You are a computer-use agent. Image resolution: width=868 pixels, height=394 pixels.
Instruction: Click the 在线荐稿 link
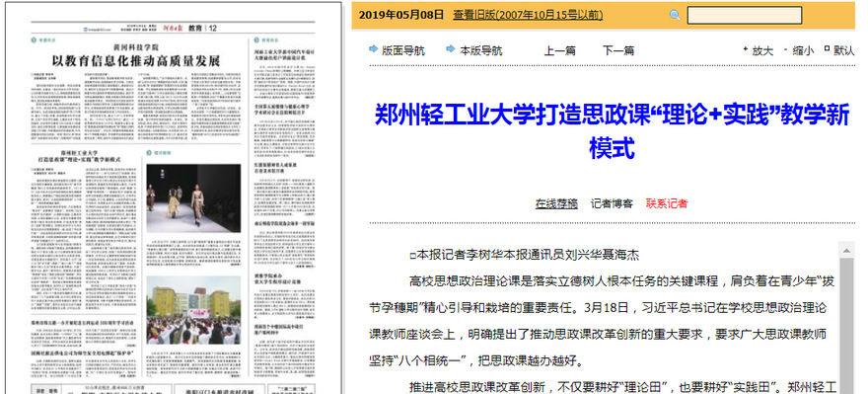pyautogui.click(x=556, y=203)
